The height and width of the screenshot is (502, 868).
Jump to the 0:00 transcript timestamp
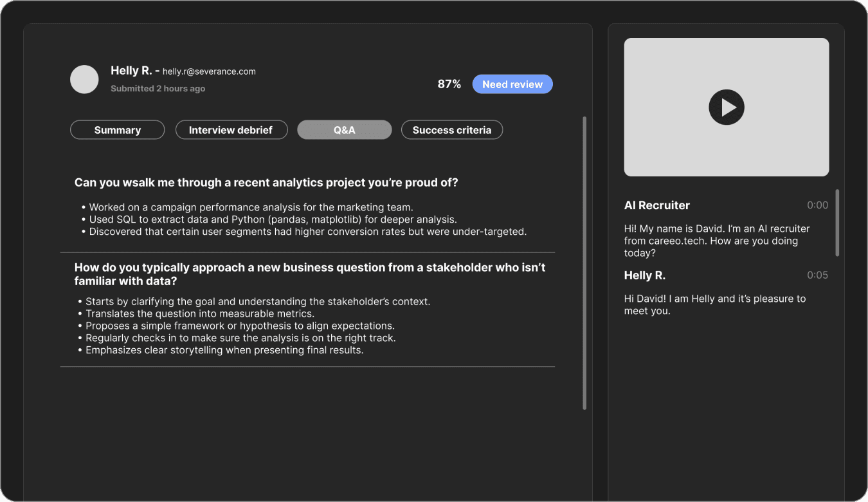(817, 205)
